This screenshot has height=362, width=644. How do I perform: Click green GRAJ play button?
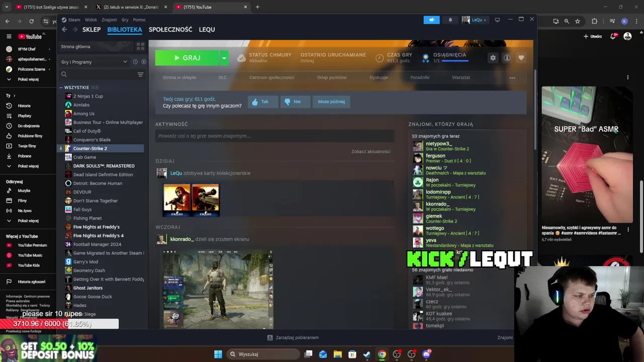point(187,58)
